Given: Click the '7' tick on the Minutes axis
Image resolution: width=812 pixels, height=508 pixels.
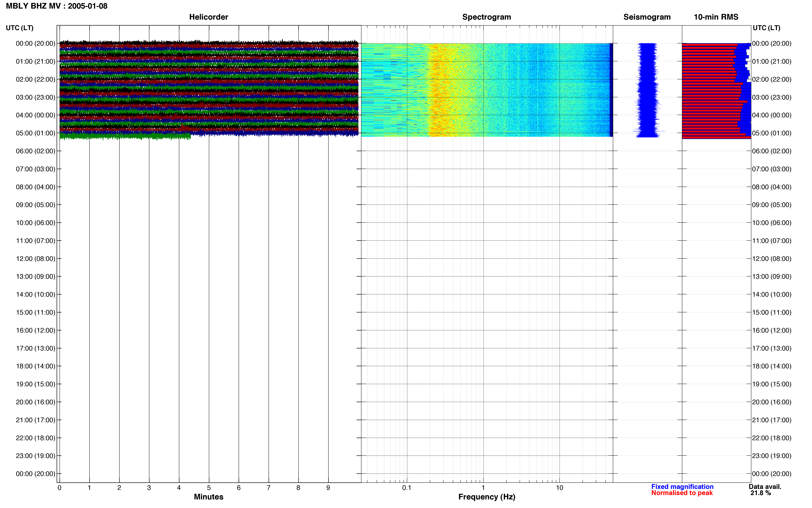Looking at the screenshot, I should click(x=269, y=487).
